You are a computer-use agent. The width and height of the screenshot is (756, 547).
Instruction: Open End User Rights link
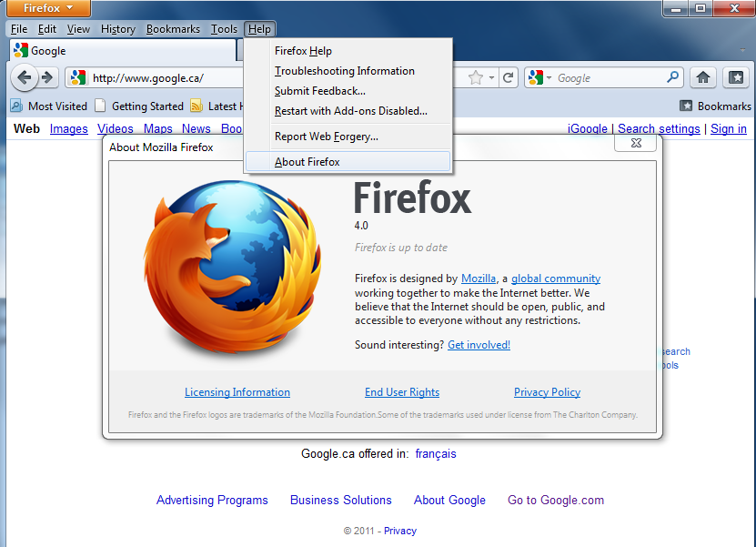tap(402, 392)
